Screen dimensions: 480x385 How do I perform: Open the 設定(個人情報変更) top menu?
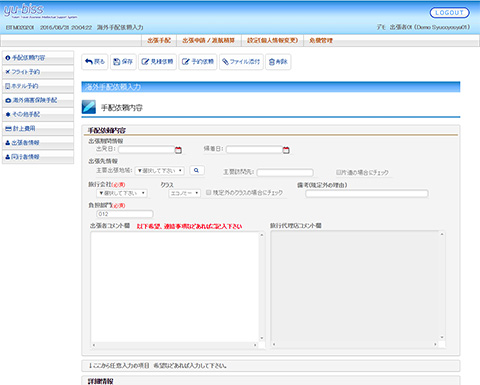coord(272,40)
